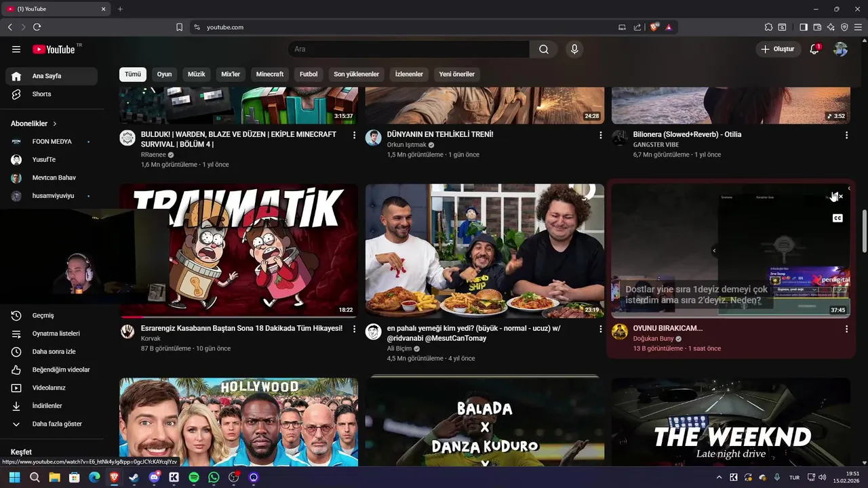Open Geçmiş history page
868x488 pixels.
click(52, 316)
